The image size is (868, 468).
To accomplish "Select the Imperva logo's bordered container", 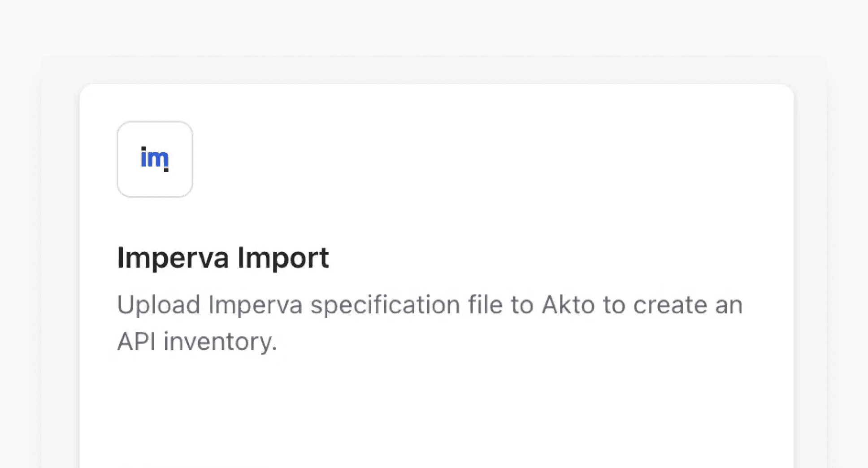I will 155,159.
